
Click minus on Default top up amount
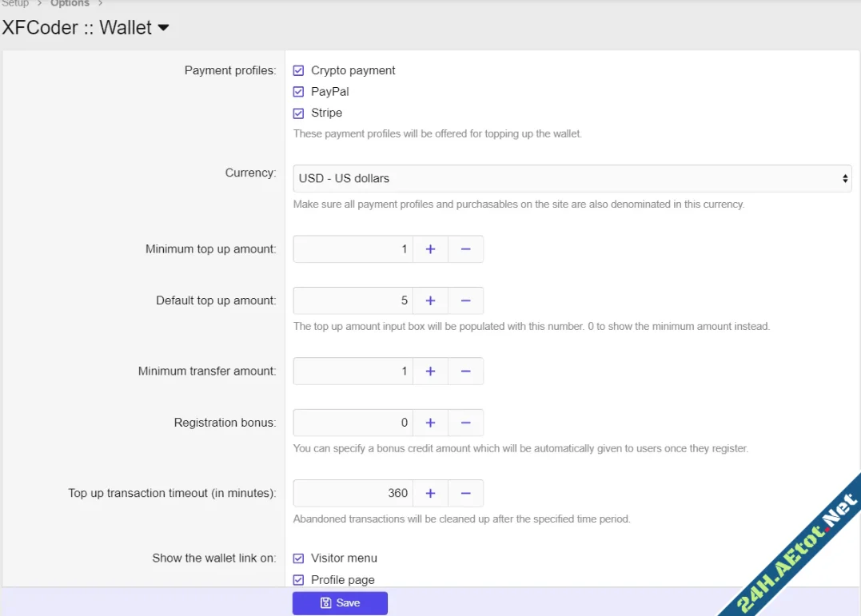[x=465, y=300]
